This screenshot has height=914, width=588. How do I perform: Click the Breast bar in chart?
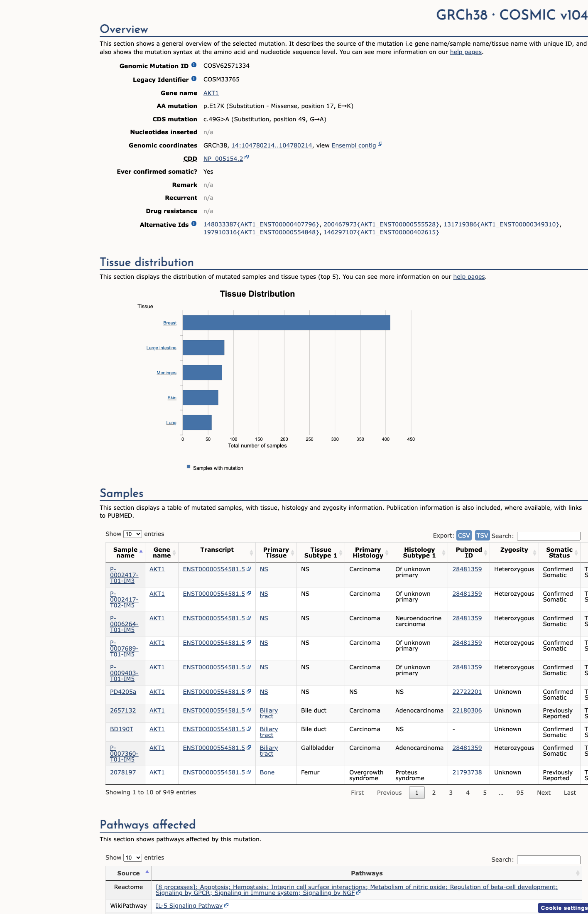pyautogui.click(x=287, y=323)
